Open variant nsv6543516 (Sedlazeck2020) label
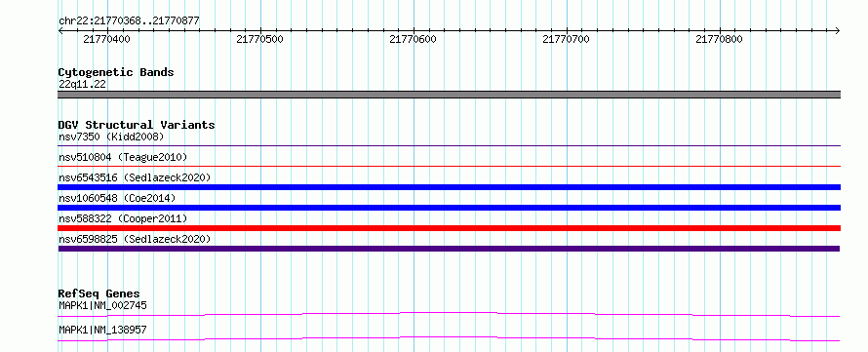868x352 pixels. click(x=135, y=177)
